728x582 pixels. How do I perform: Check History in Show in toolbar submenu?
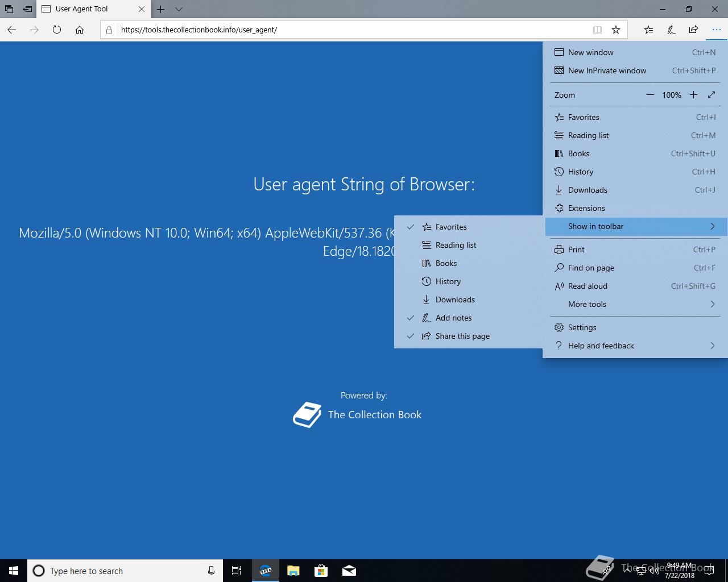[x=469, y=281]
